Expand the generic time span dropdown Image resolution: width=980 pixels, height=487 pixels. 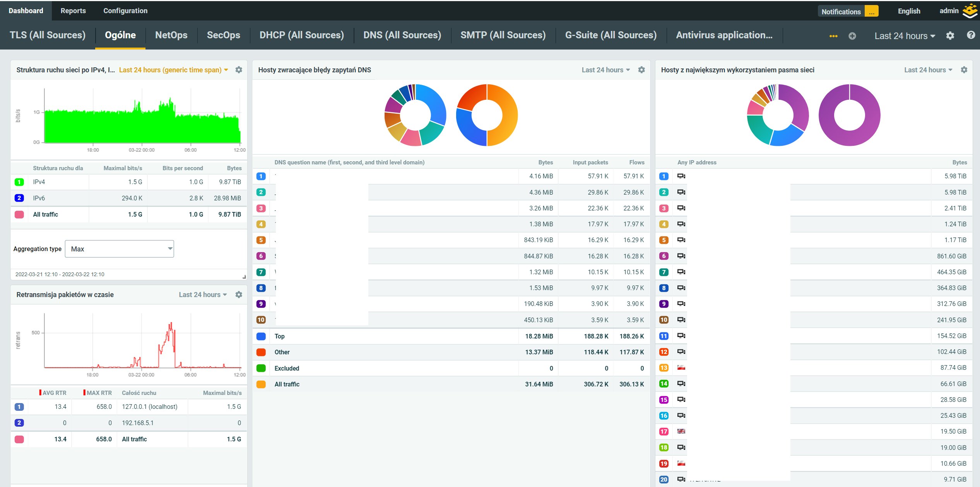coord(173,70)
